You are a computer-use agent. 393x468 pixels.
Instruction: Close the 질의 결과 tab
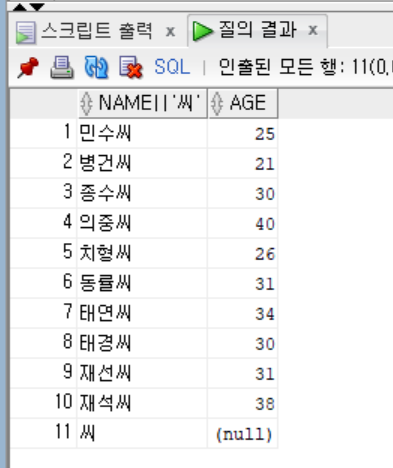tap(313, 30)
